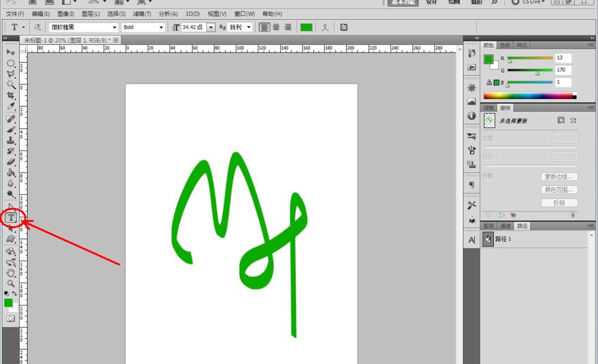Image resolution: width=598 pixels, height=364 pixels.
Task: Click the text color swatch in options bar
Action: pos(306,27)
